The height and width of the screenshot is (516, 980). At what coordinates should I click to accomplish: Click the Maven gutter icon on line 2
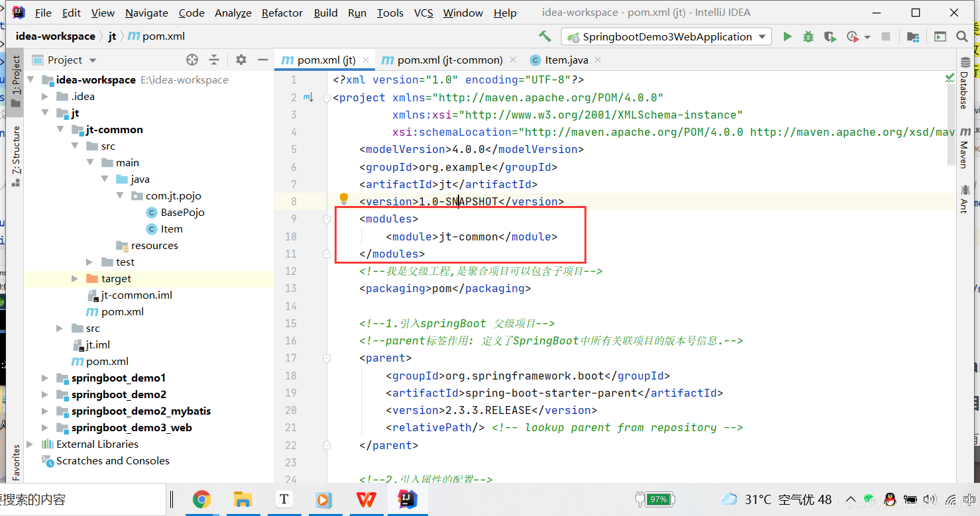click(x=307, y=97)
